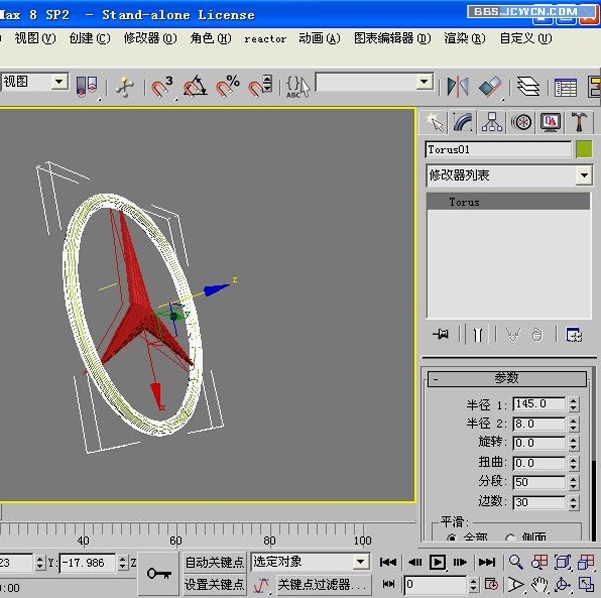Click the 旋转 spinner arrows
This screenshot has width=601, height=598.
[573, 443]
